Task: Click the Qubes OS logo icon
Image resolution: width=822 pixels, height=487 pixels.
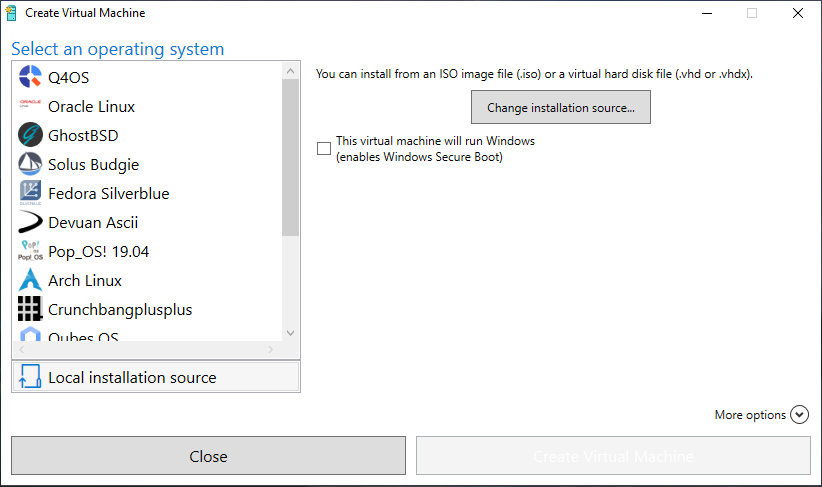Action: [30, 334]
